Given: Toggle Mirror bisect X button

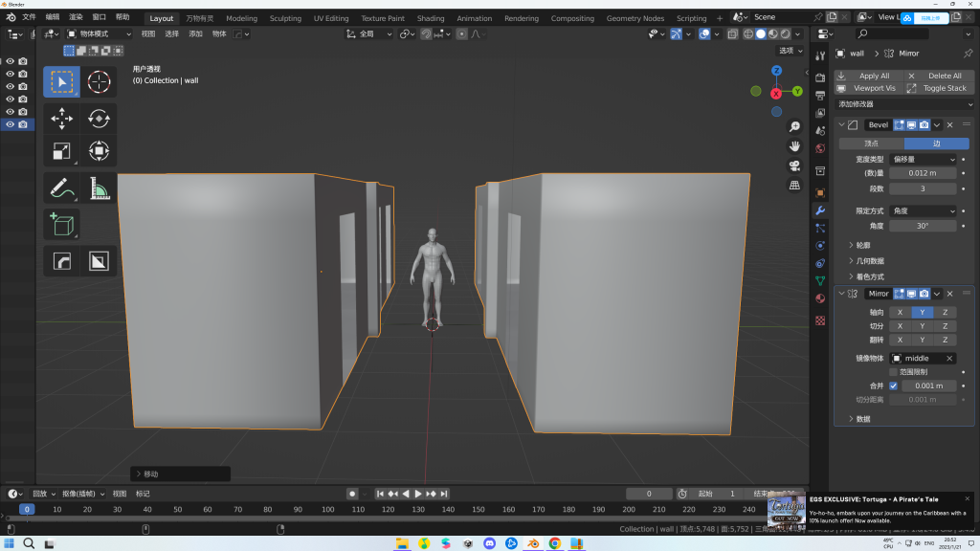Looking at the screenshot, I should click(900, 326).
